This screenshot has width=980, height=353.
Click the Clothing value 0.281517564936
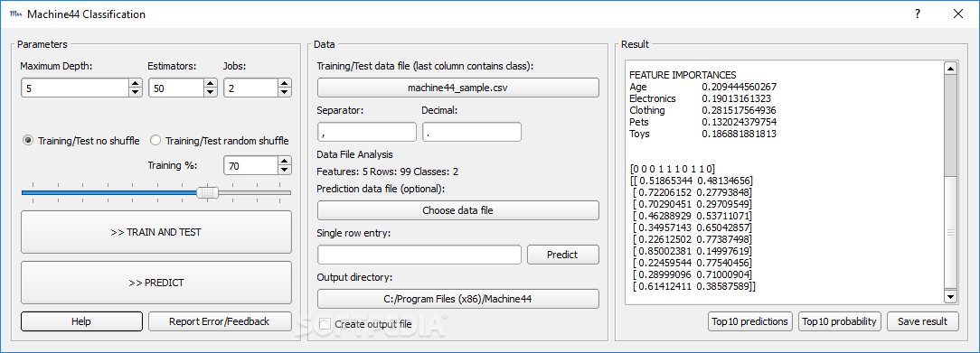tap(739, 110)
